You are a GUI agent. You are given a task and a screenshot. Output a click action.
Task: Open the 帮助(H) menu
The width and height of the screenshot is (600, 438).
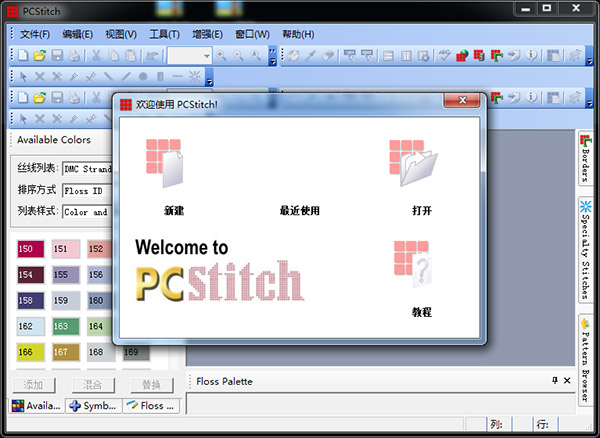(298, 34)
